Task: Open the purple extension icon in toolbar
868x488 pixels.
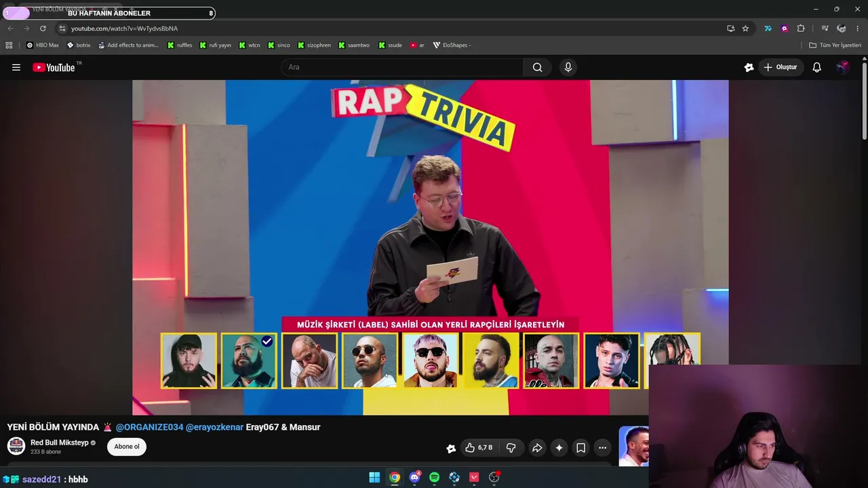Action: point(785,28)
